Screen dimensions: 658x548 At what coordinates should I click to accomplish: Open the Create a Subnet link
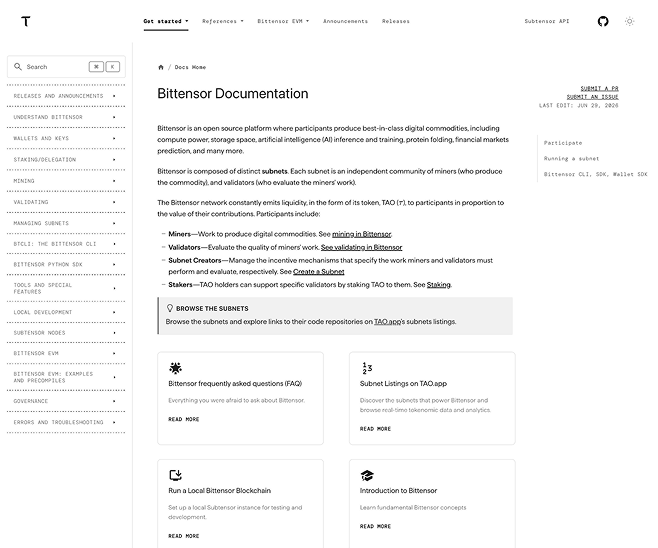(x=319, y=271)
